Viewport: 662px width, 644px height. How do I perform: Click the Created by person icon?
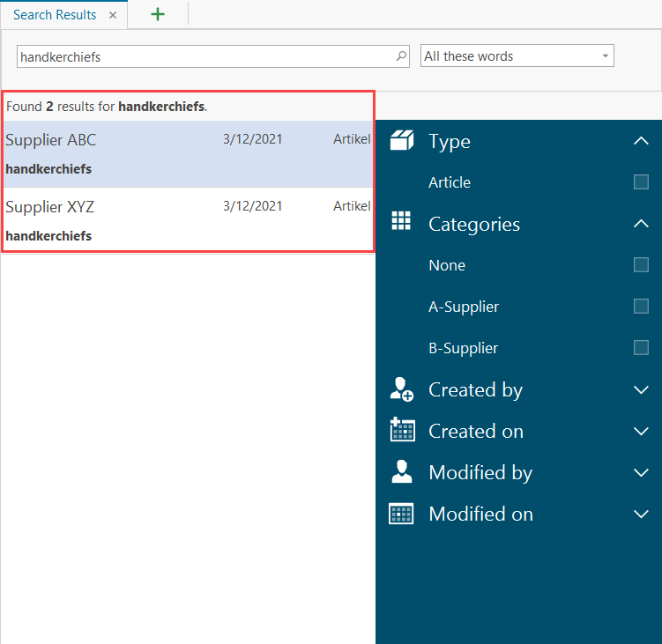[x=402, y=389]
